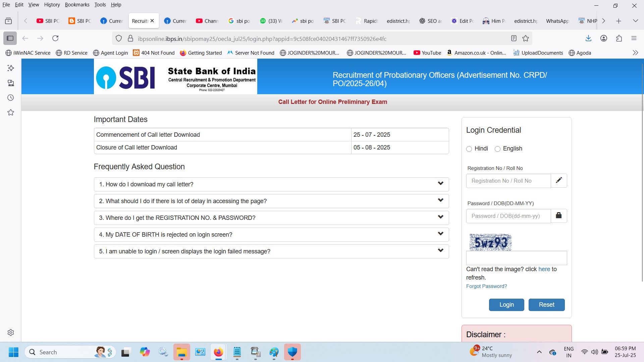Image resolution: width=644 pixels, height=362 pixels.
Task: Bookmark this page with star icon
Action: coord(526,39)
